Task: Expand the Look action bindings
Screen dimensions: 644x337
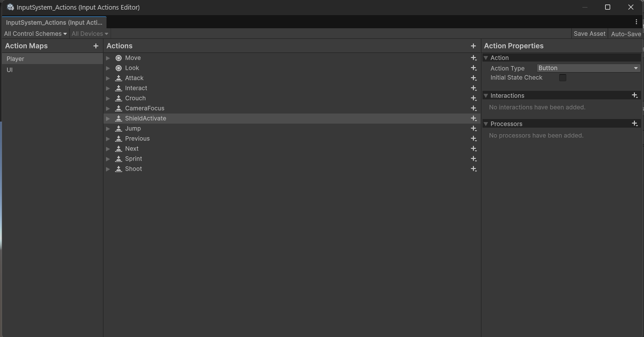Action: click(x=108, y=68)
